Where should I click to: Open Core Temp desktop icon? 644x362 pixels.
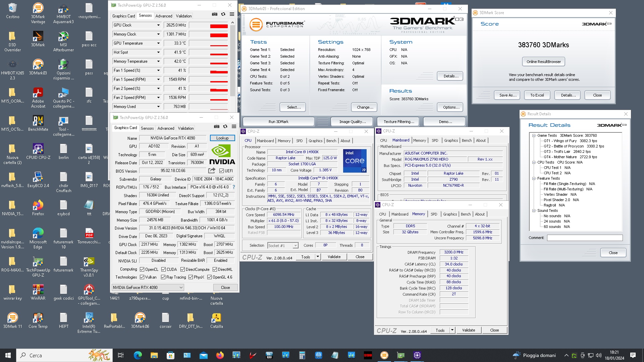click(38, 320)
